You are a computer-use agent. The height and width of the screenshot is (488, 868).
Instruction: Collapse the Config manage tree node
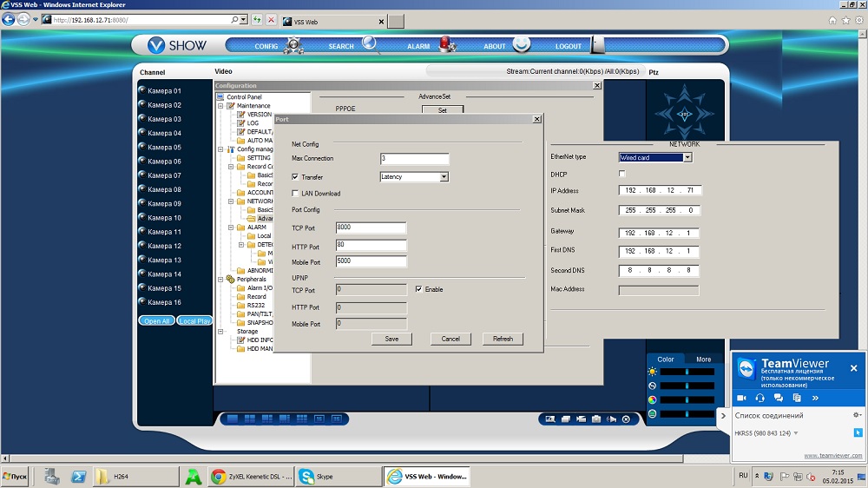(x=220, y=149)
